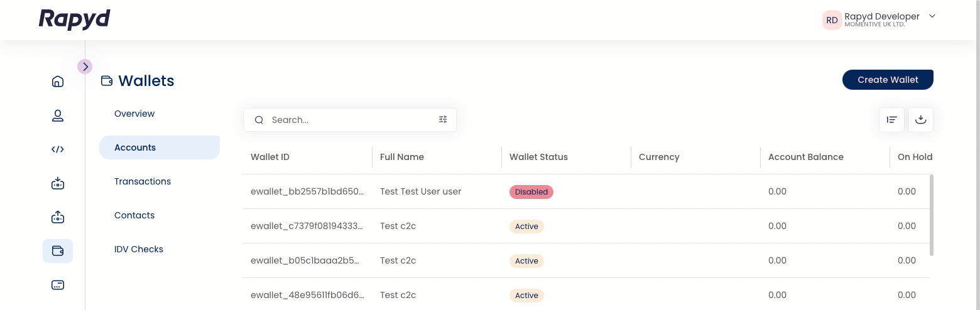Click Test c2c name in ewallet_c7379f08194333 row
Viewport: 980px width, 310px height.
[x=398, y=226]
